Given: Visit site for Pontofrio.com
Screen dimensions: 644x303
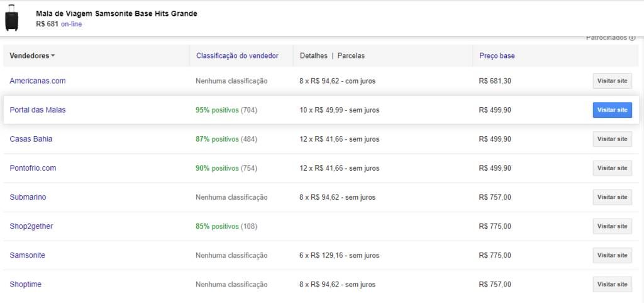Looking at the screenshot, I should pyautogui.click(x=612, y=168).
